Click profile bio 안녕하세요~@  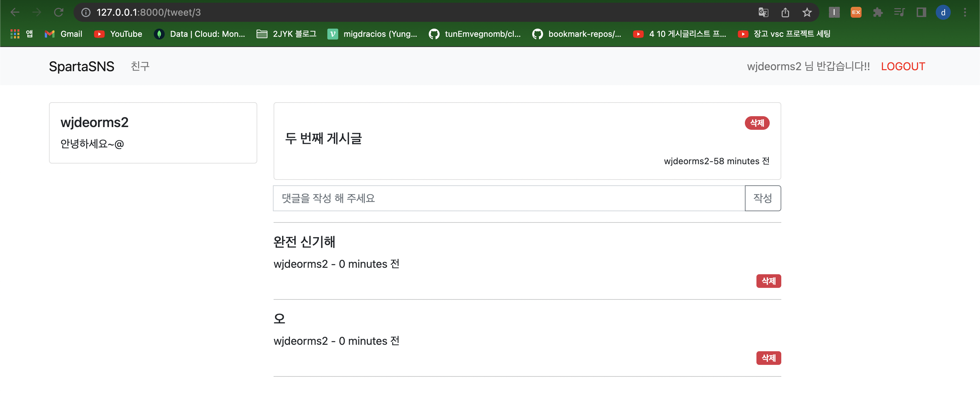click(92, 144)
